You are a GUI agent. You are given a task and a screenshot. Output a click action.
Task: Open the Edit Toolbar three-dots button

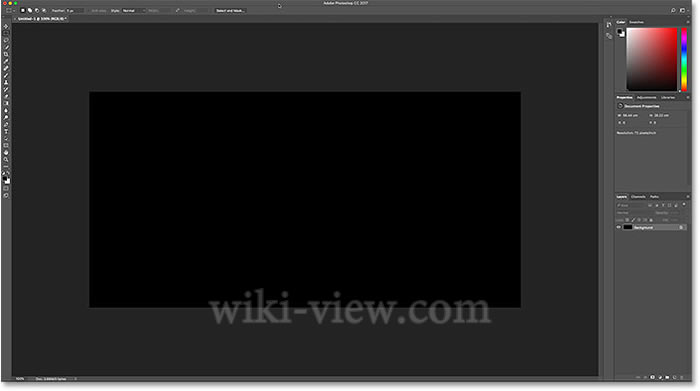pyautogui.click(x=6, y=166)
